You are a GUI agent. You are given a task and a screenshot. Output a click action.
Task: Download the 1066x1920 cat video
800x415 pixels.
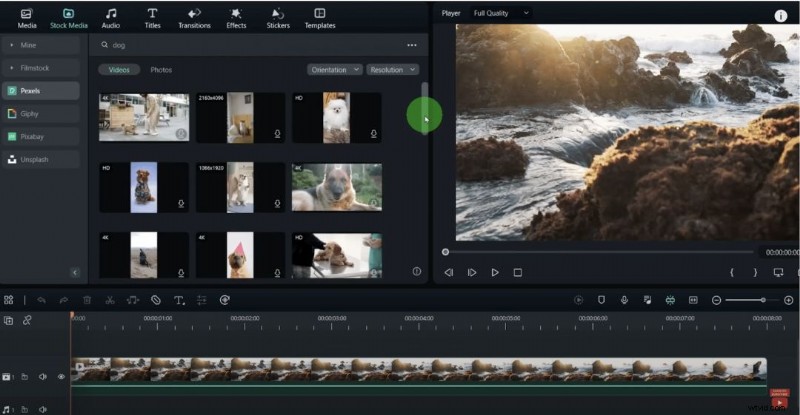[277, 204]
